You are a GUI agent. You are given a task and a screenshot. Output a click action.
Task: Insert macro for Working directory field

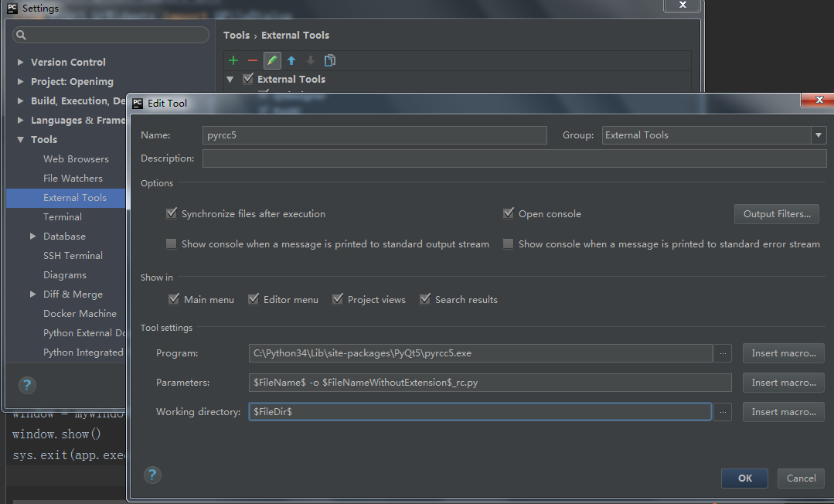point(784,412)
